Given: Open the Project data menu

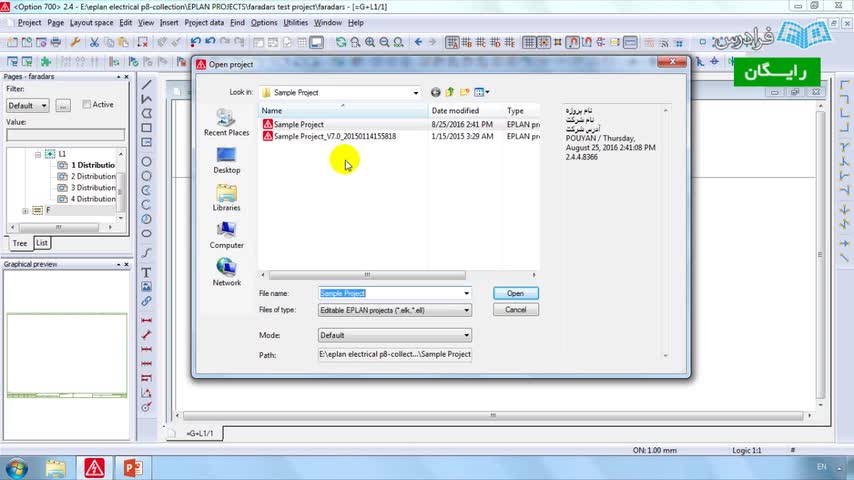Looking at the screenshot, I should click(x=204, y=23).
